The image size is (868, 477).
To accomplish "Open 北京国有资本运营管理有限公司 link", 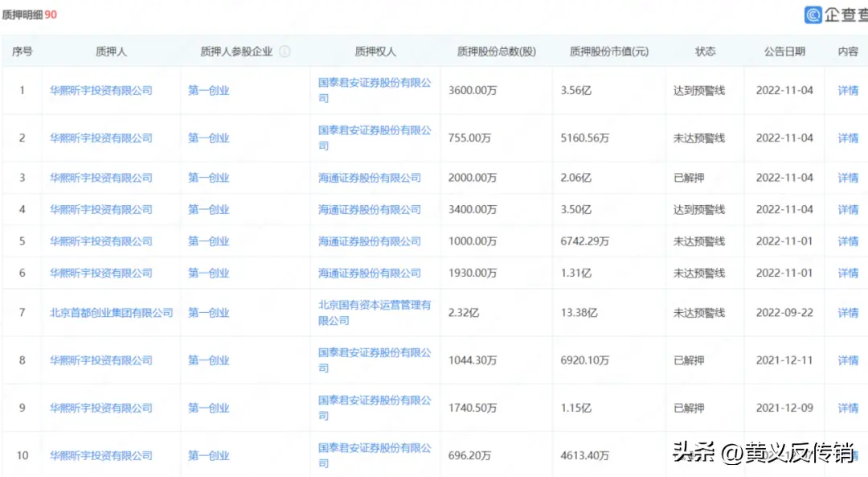I will click(x=375, y=312).
